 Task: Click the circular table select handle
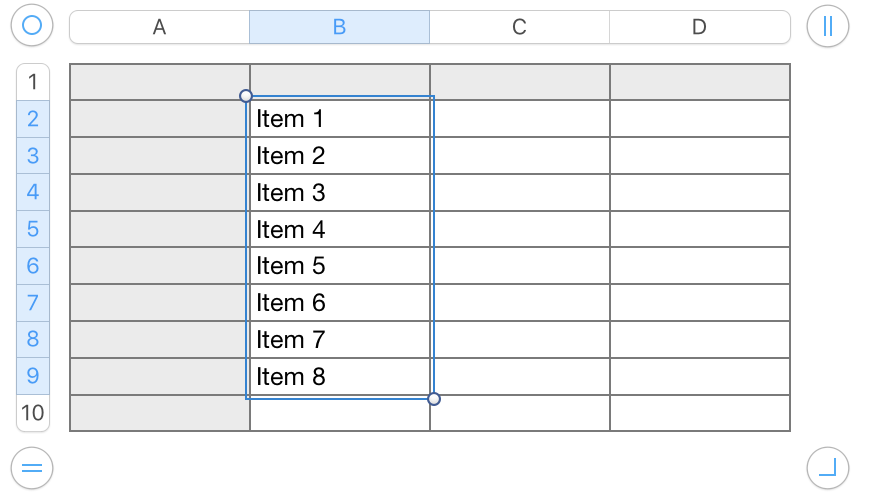[32, 26]
